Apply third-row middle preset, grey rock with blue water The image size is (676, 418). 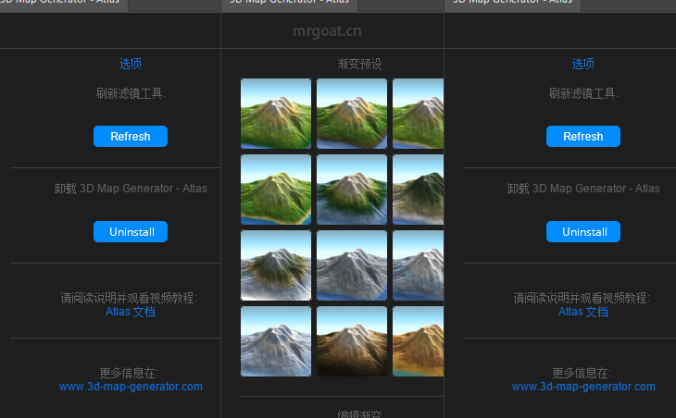coord(352,265)
